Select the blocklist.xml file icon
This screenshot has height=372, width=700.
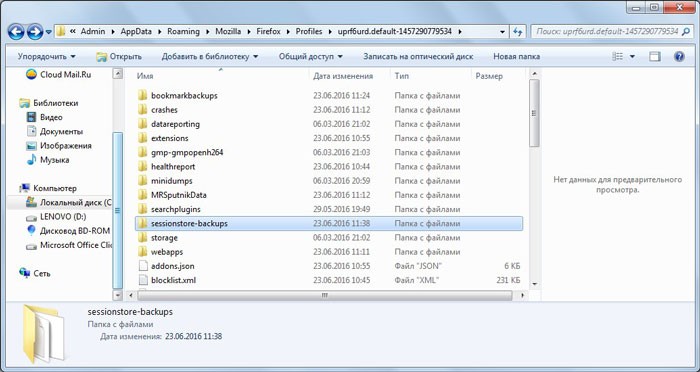pos(143,280)
